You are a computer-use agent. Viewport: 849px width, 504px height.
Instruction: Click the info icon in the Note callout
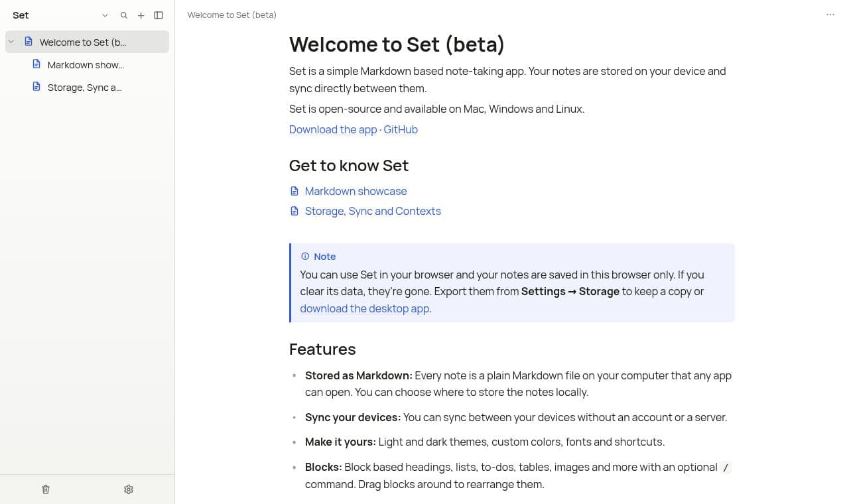click(305, 256)
